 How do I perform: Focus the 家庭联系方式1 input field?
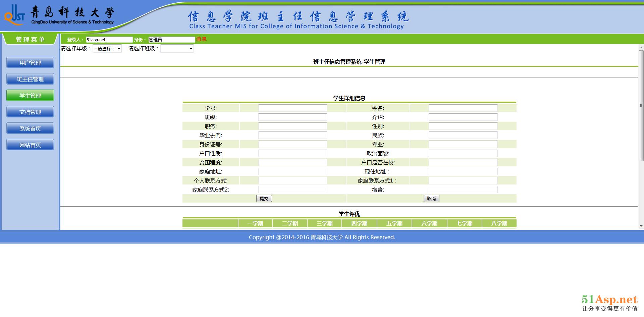coord(463,180)
